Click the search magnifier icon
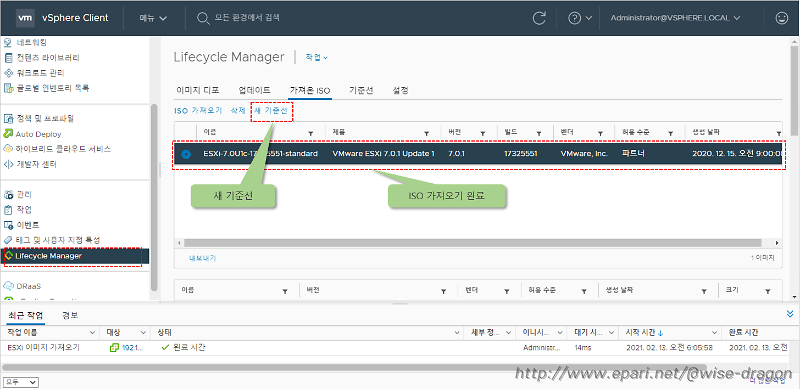 (x=203, y=18)
